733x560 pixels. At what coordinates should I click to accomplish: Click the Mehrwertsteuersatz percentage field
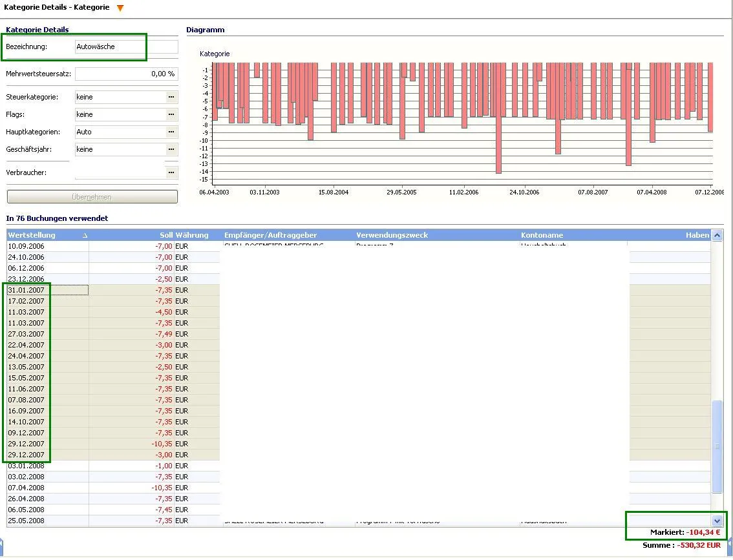point(126,74)
